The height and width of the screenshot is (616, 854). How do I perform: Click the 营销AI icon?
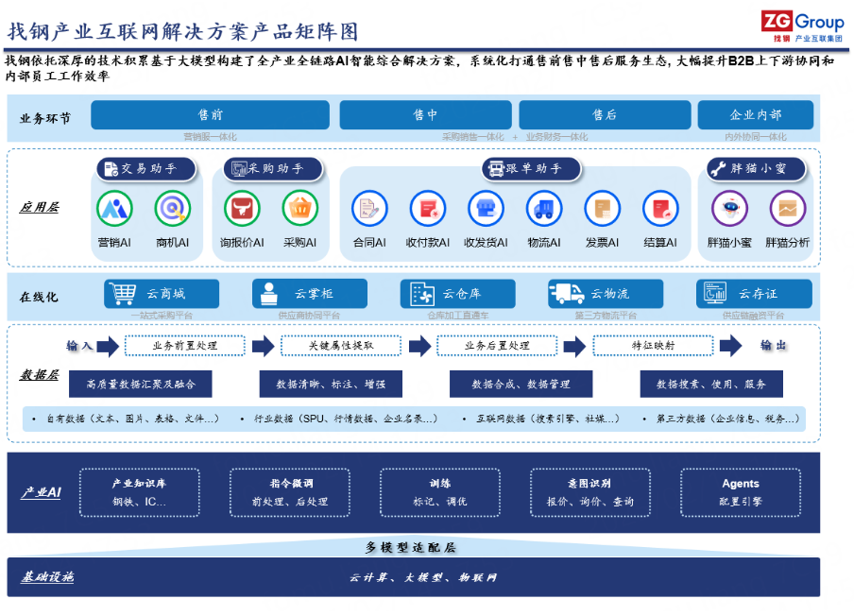click(x=114, y=209)
